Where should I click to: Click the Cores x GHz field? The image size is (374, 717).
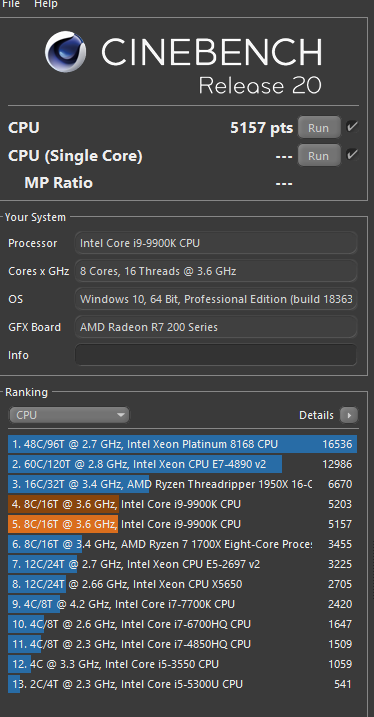point(215,271)
